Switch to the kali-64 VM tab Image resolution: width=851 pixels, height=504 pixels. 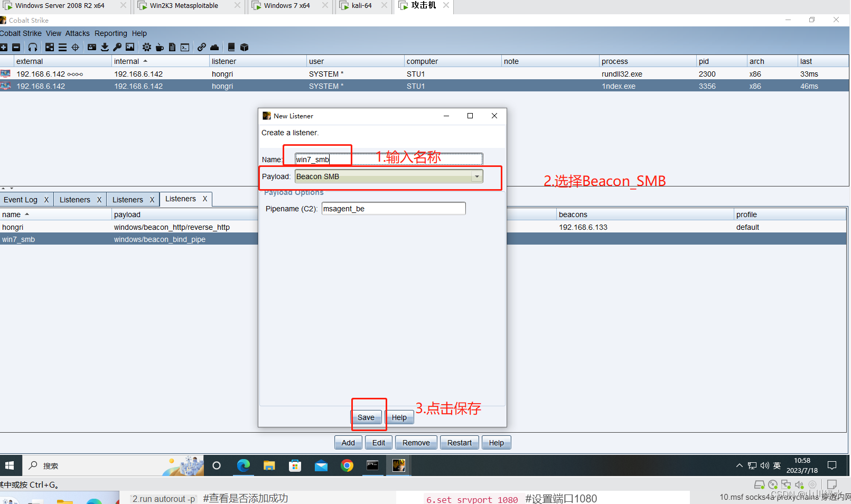pyautogui.click(x=362, y=6)
